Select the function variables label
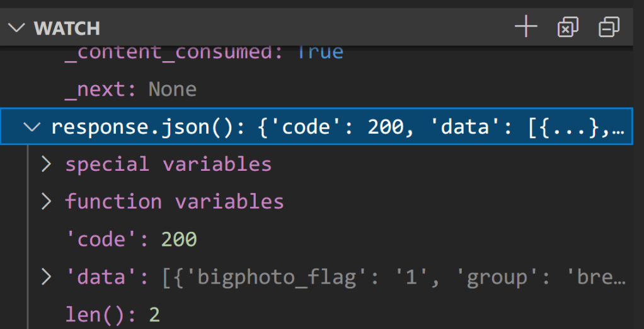 175,202
